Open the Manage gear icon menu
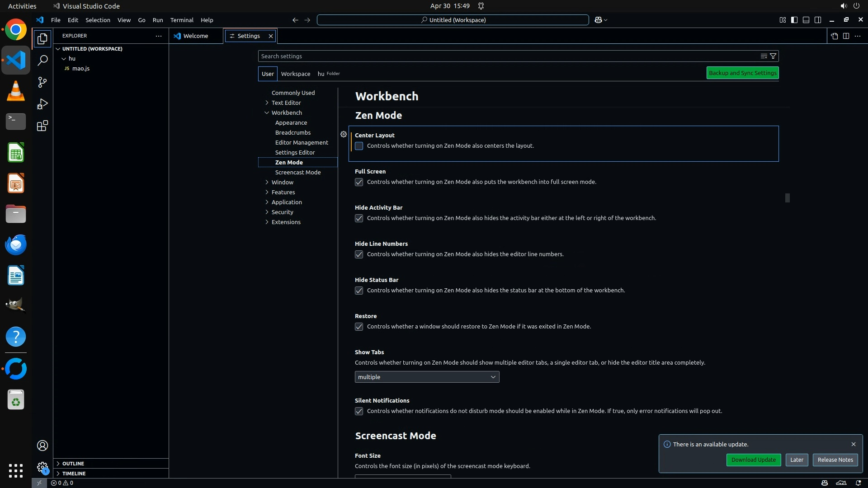 [x=42, y=467]
